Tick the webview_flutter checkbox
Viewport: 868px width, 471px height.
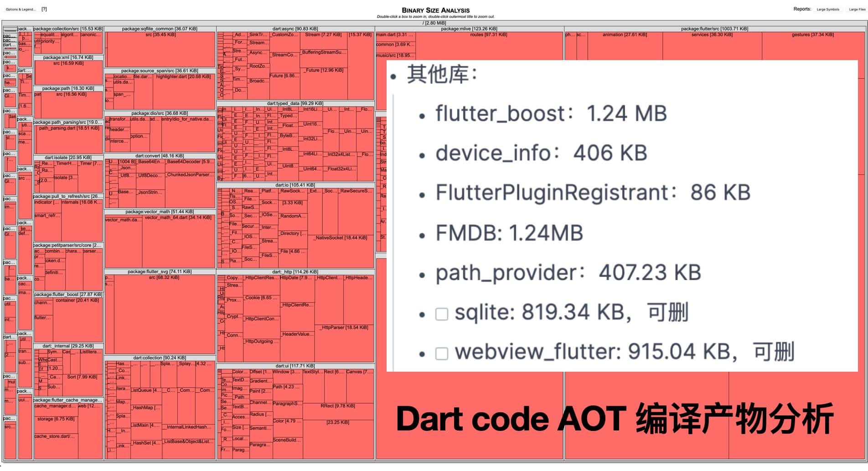(442, 353)
